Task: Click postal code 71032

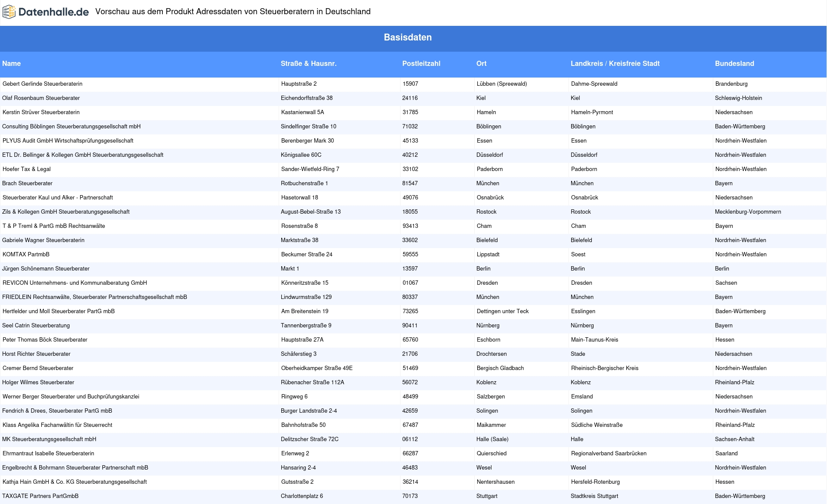Action: pos(410,127)
